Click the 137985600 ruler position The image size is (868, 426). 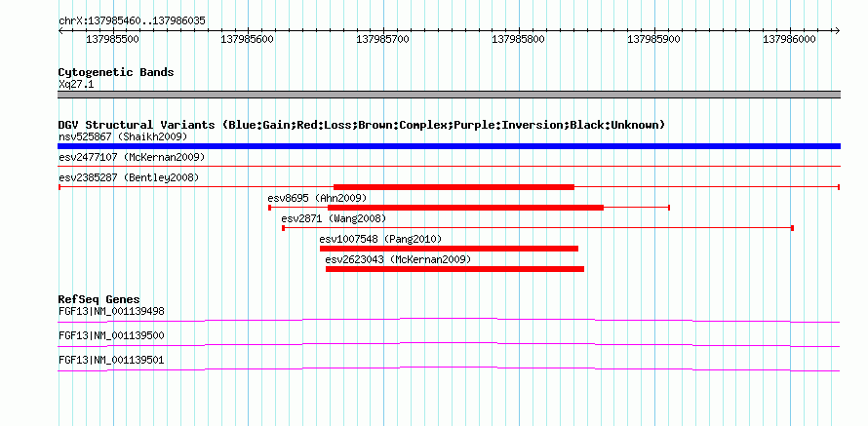249,39
